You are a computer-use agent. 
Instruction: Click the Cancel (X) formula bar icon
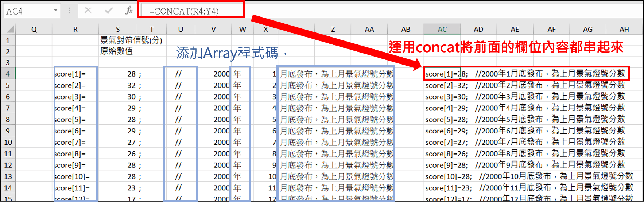click(88, 11)
